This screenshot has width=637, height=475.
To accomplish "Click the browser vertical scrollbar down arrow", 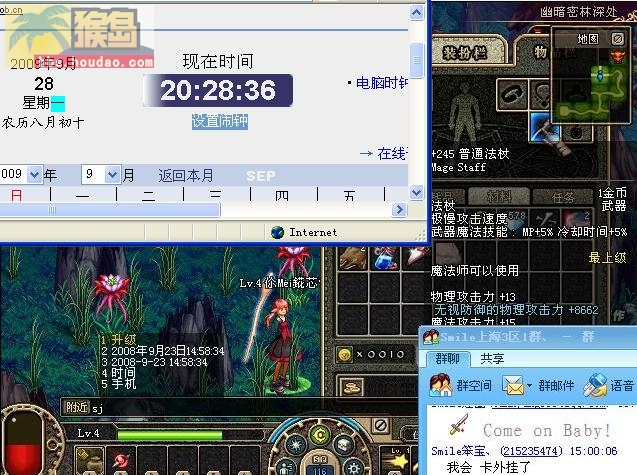I will pos(416,192).
